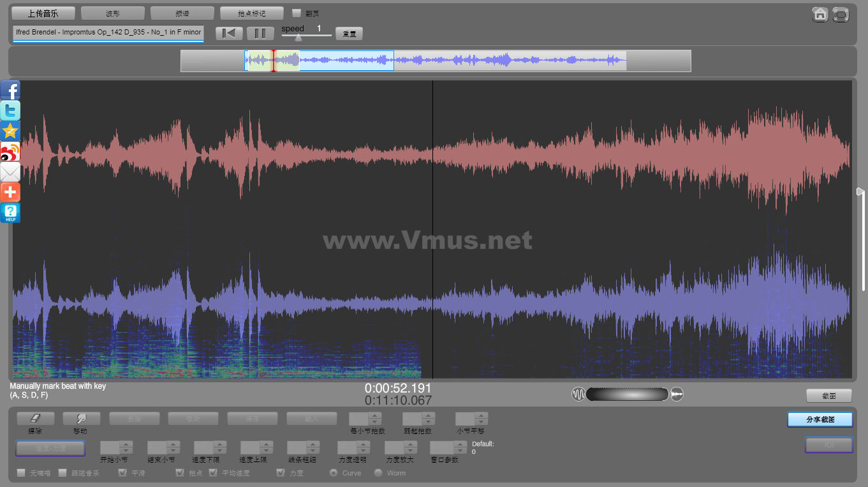Image resolution: width=868 pixels, height=487 pixels.
Task: Adjust the speed slider handle
Action: pyautogui.click(x=298, y=38)
